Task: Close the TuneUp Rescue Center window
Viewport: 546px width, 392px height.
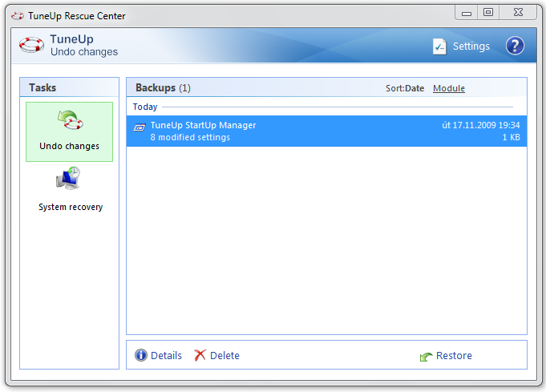Action: coord(518,13)
